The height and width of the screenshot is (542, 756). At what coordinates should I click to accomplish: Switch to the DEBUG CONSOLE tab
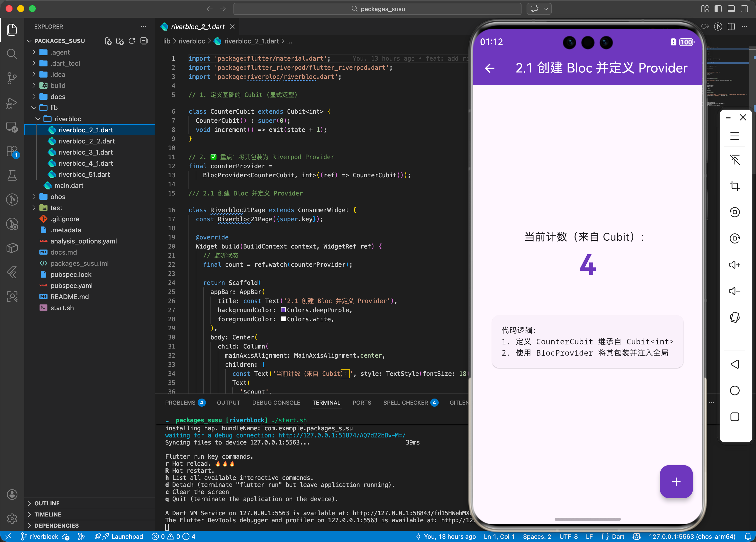(276, 402)
